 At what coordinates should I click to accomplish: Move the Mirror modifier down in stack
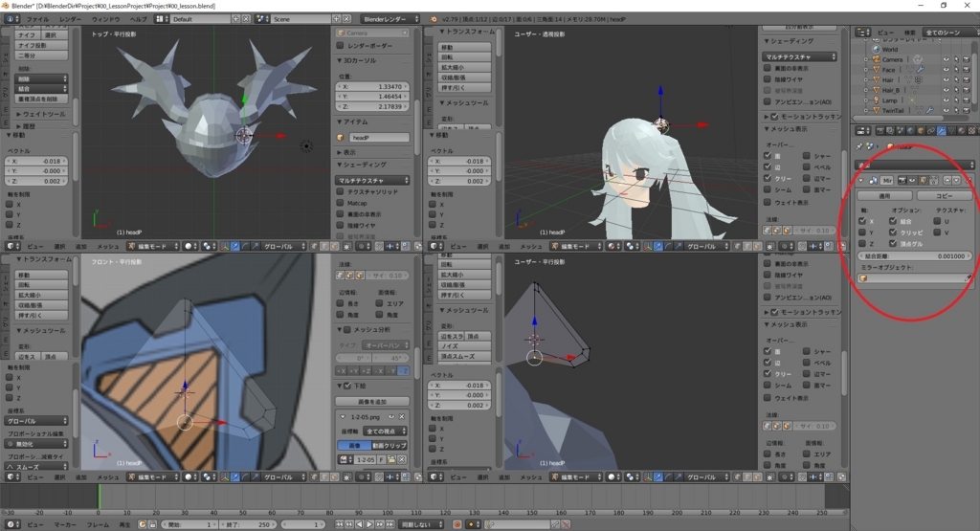tap(956, 181)
